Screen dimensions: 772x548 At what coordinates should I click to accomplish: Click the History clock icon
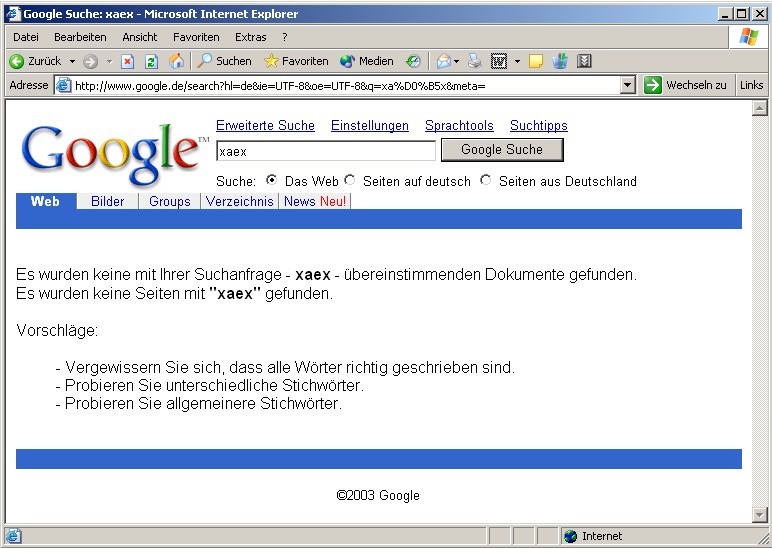click(413, 61)
